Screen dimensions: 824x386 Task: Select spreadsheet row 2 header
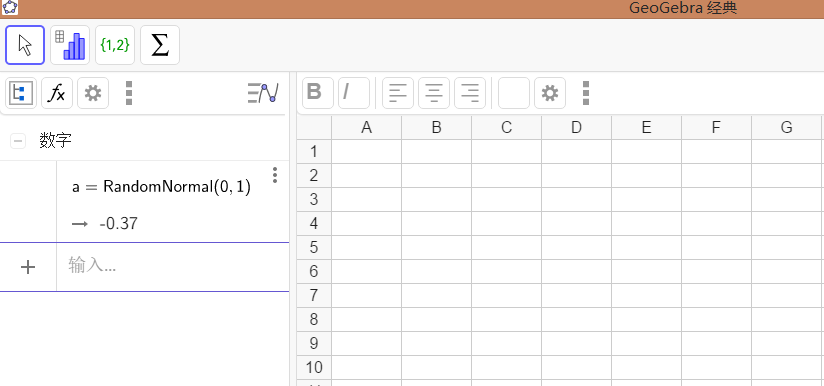click(314, 175)
